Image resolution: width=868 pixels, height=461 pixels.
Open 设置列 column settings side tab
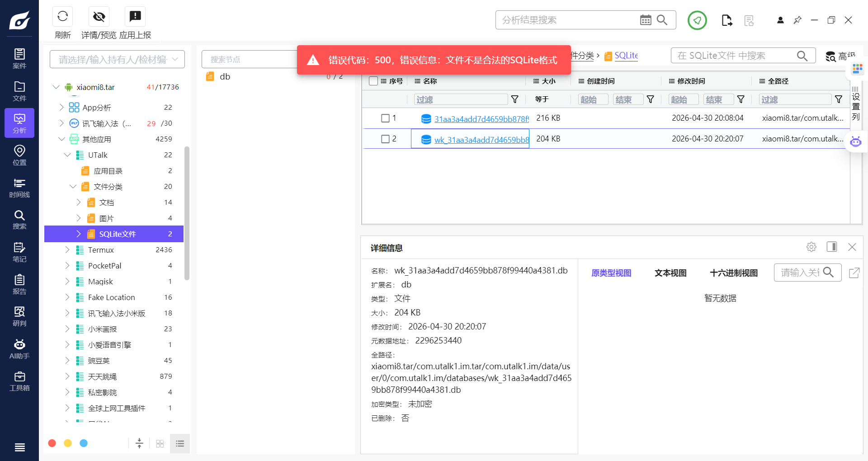[x=855, y=103]
